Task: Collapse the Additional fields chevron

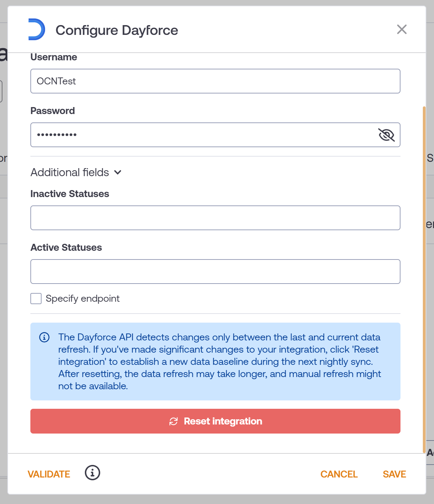Action: coord(118,173)
